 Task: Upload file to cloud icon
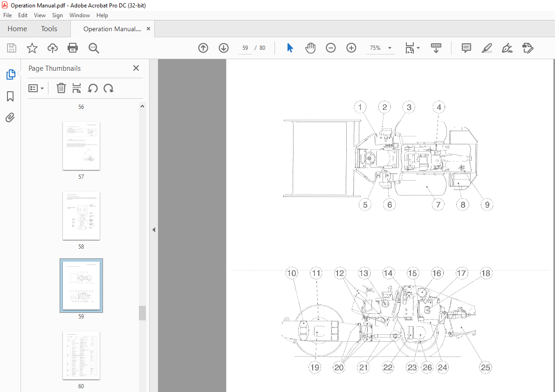tap(52, 48)
